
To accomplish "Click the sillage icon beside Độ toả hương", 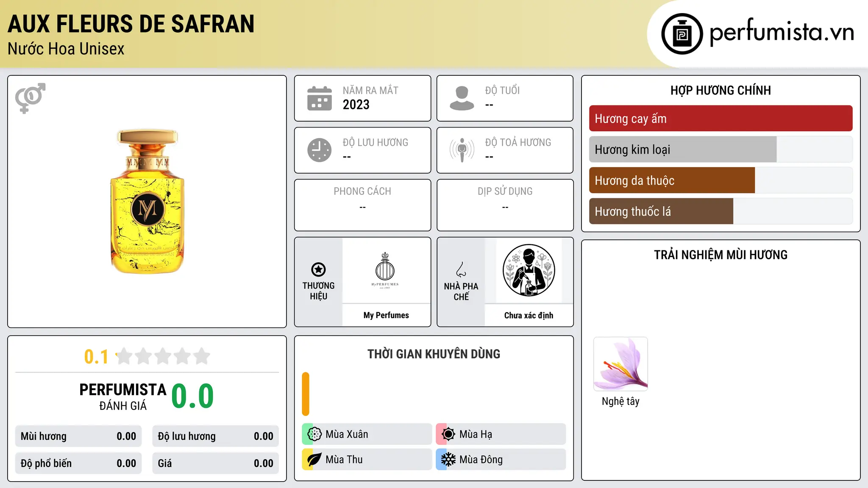I will click(x=462, y=150).
